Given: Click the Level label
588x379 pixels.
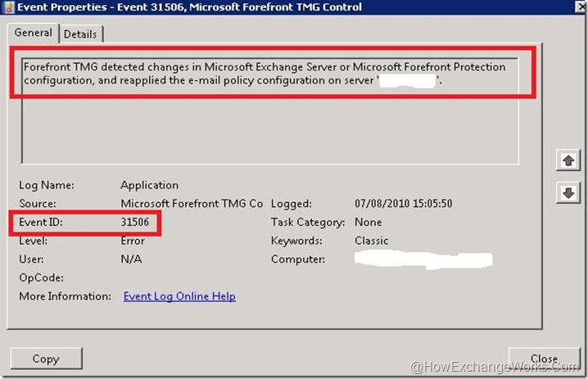Looking at the screenshot, I should pos(34,241).
